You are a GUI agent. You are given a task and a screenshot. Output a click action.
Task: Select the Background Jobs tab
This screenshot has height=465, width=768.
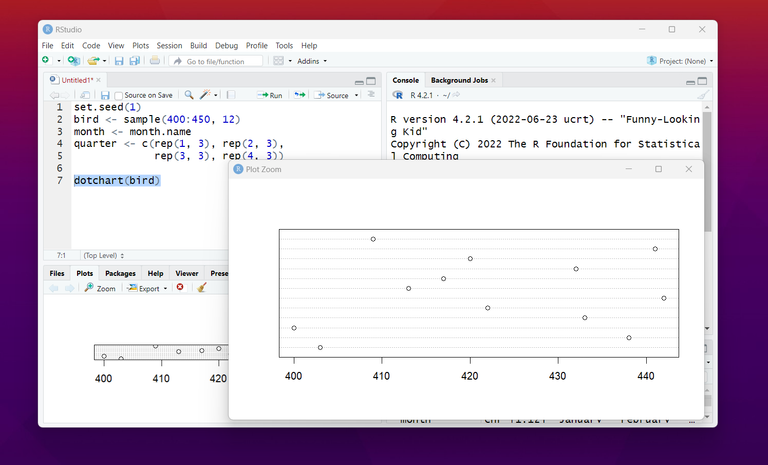pyautogui.click(x=459, y=80)
